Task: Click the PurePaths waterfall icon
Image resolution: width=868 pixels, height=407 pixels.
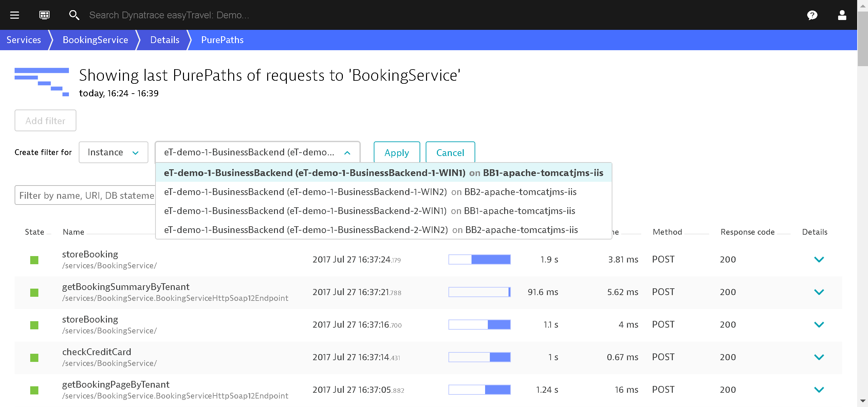Action: (42, 82)
